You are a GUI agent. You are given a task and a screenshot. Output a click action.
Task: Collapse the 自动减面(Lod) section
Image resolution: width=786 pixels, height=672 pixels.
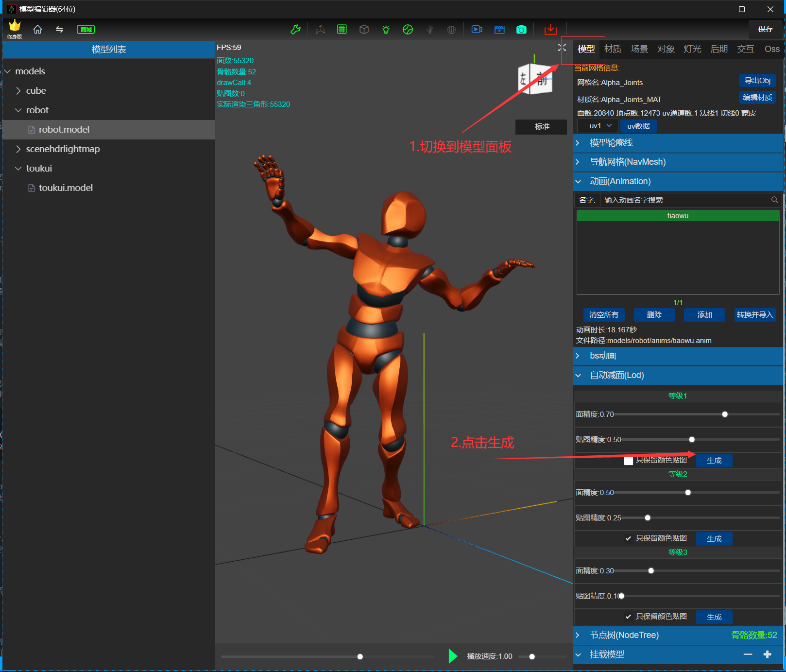pyautogui.click(x=678, y=375)
